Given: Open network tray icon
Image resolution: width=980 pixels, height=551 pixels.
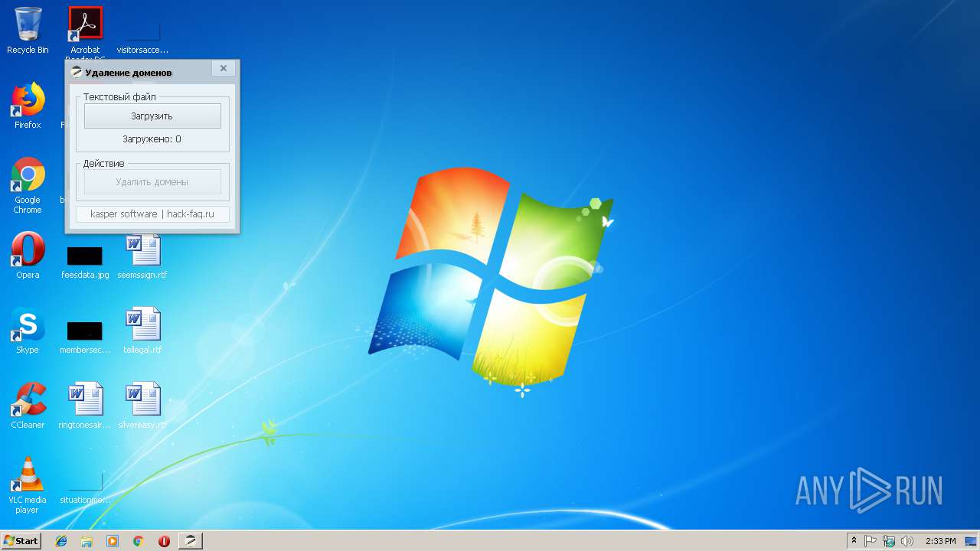Looking at the screenshot, I should pyautogui.click(x=889, y=541).
